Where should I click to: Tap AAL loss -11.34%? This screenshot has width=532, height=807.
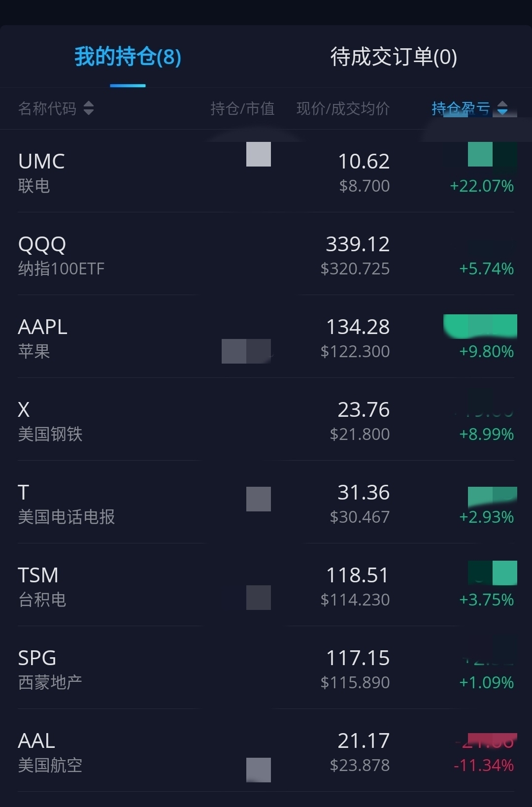point(484,766)
